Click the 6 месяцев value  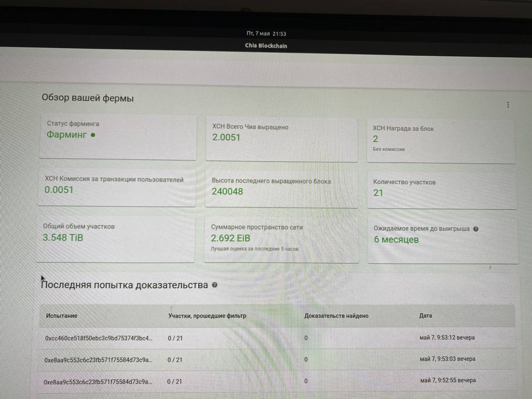(x=396, y=240)
